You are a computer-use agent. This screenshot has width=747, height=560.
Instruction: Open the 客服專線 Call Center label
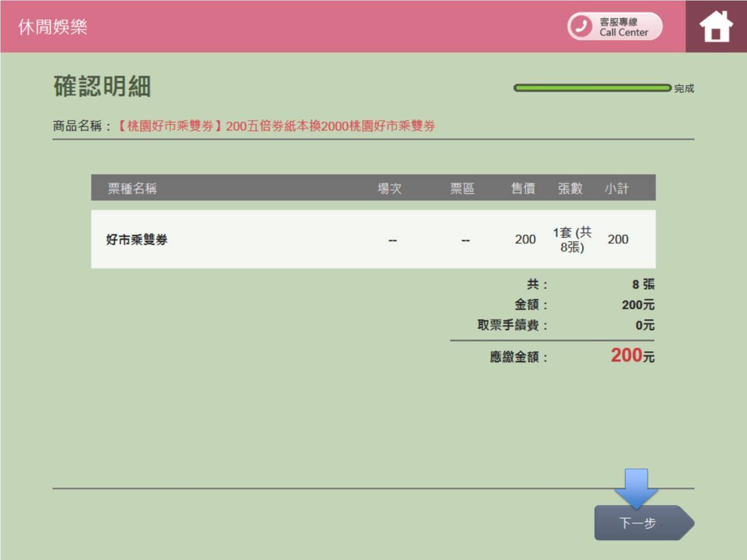click(623, 27)
